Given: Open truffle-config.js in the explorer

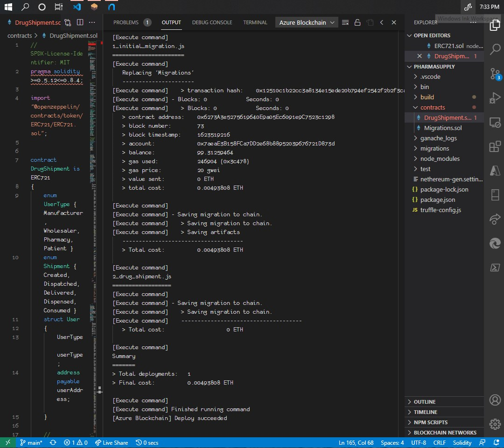Looking at the screenshot, I should (x=440, y=210).
